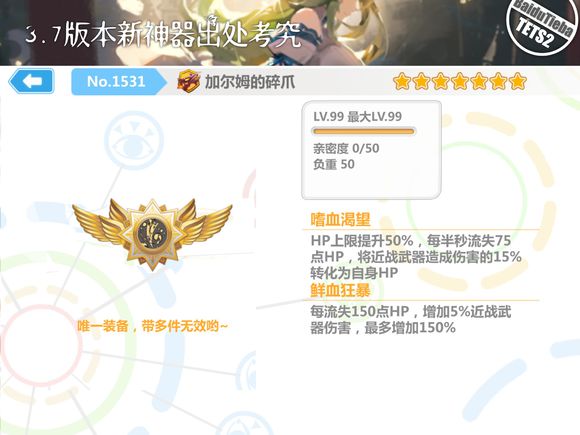Click the 鲜血狂暴 skill description text

tap(411, 320)
